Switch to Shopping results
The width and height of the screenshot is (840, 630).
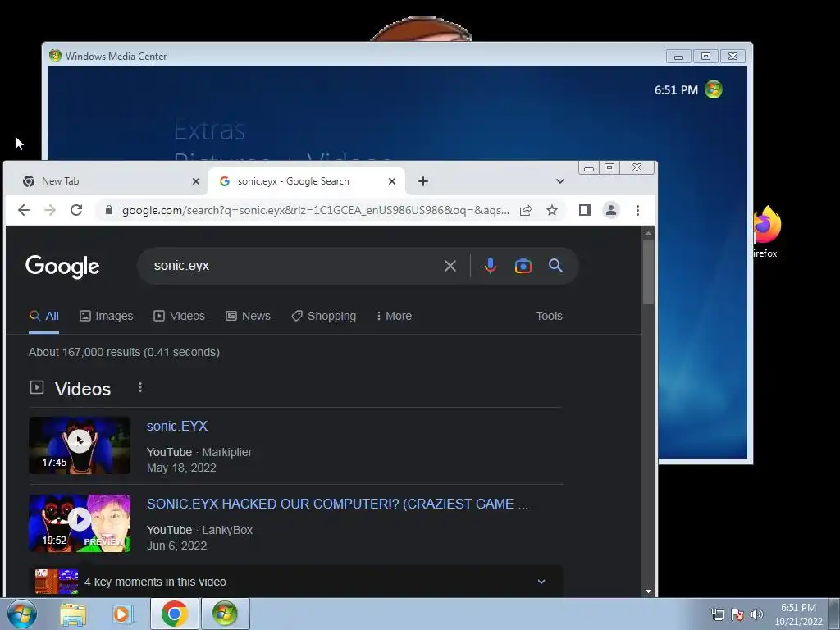click(x=323, y=316)
